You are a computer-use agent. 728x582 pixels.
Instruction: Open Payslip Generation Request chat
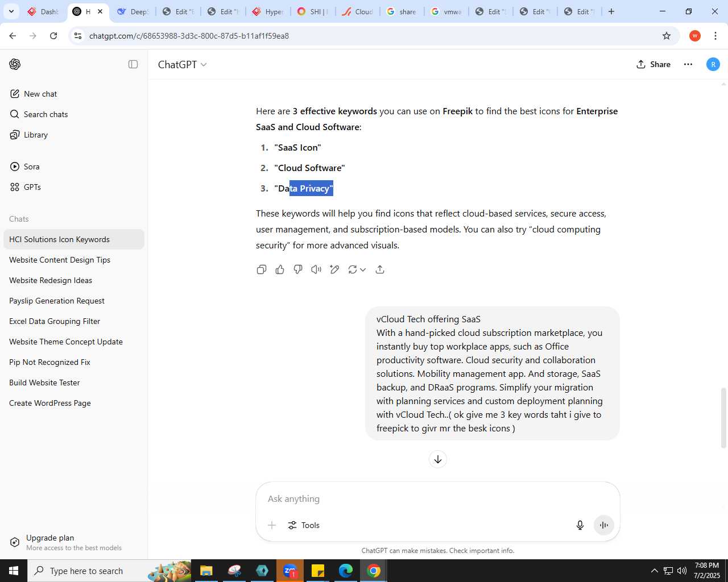click(x=74, y=301)
